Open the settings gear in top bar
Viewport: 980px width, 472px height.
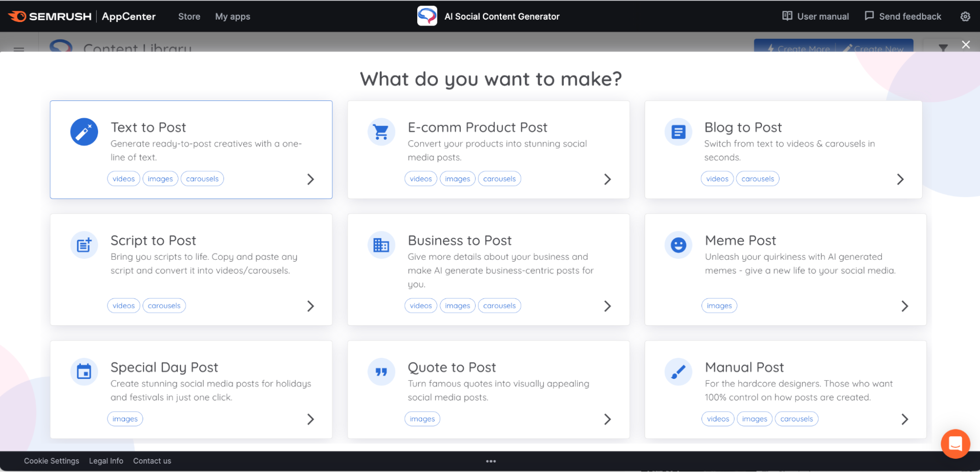(964, 16)
